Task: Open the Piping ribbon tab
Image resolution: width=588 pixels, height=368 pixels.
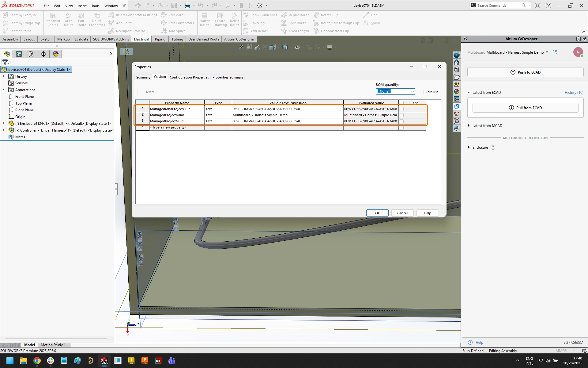Action: 160,39
